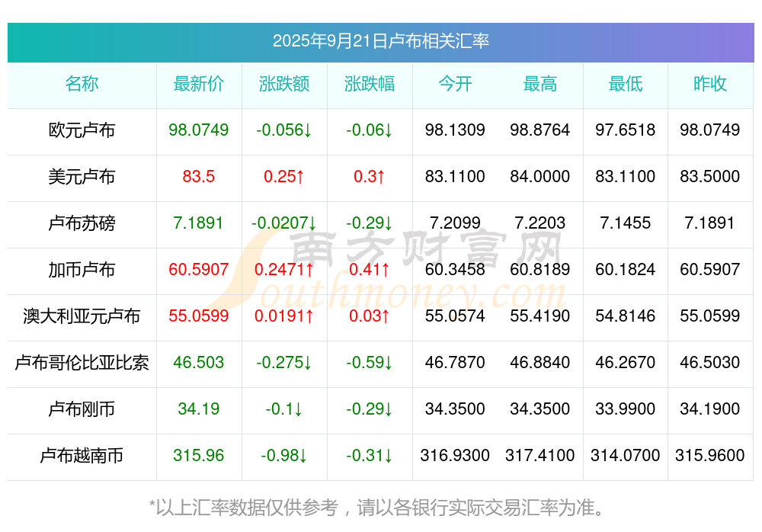The height and width of the screenshot is (532, 762).
Task: Click the change value -0.0207↓
Action: tap(284, 223)
